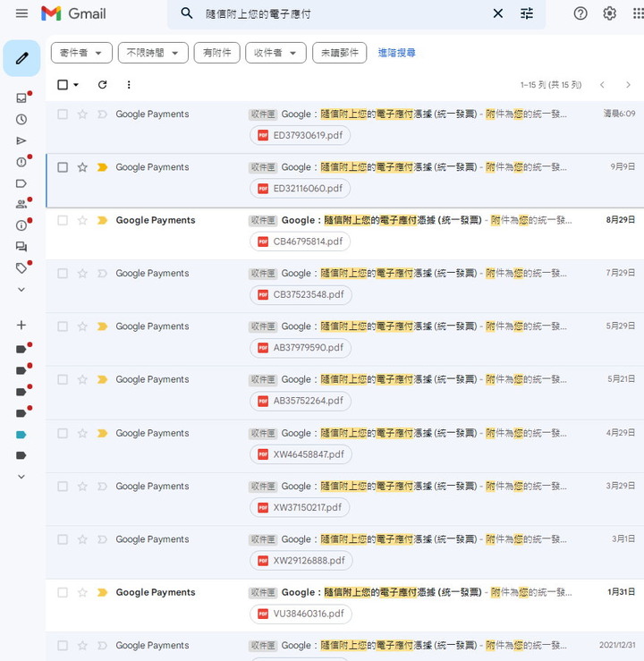Image resolution: width=644 pixels, height=661 pixels.
Task: Open attachment VU38460316.pdf
Action: point(301,614)
